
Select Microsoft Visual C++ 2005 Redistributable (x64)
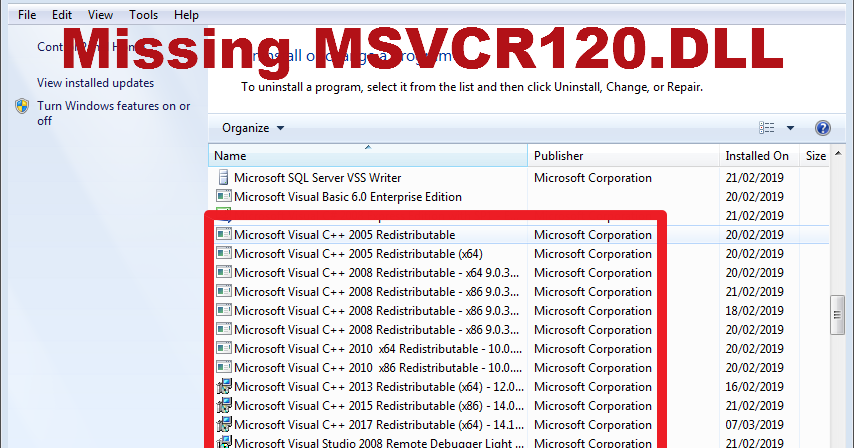[x=358, y=254]
